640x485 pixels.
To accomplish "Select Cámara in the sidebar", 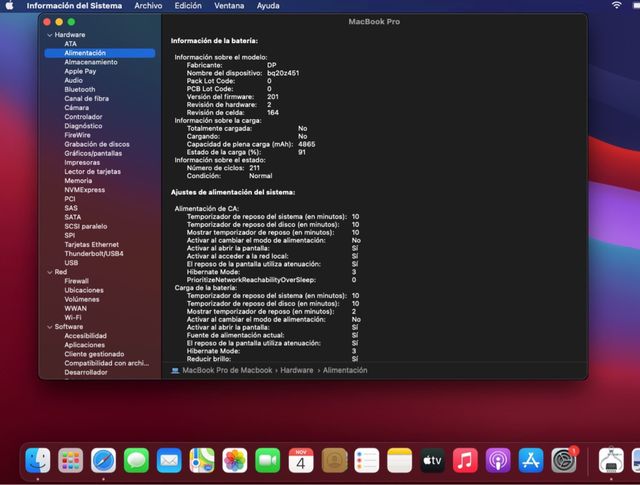I will pyautogui.click(x=76, y=108).
